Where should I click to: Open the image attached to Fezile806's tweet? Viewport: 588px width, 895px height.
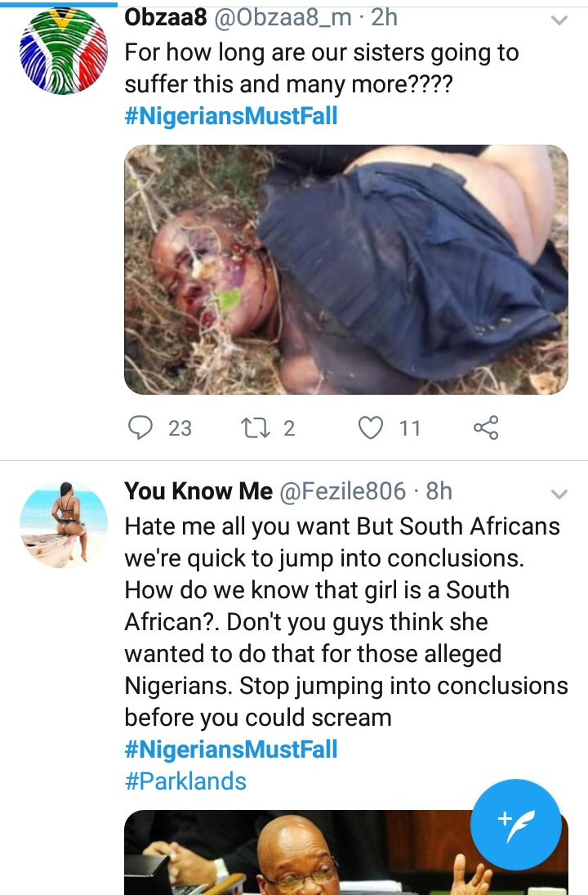coord(294,854)
